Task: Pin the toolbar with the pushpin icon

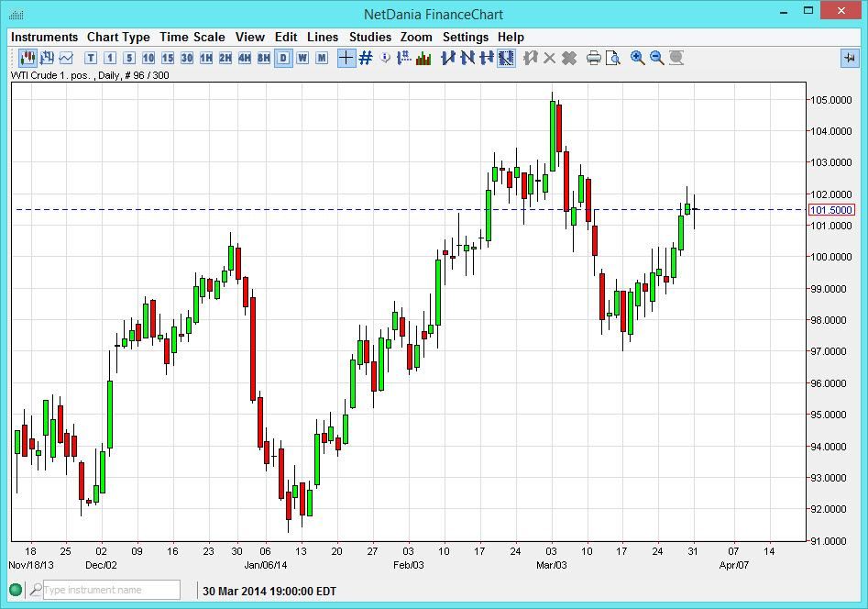Action: pyautogui.click(x=848, y=58)
